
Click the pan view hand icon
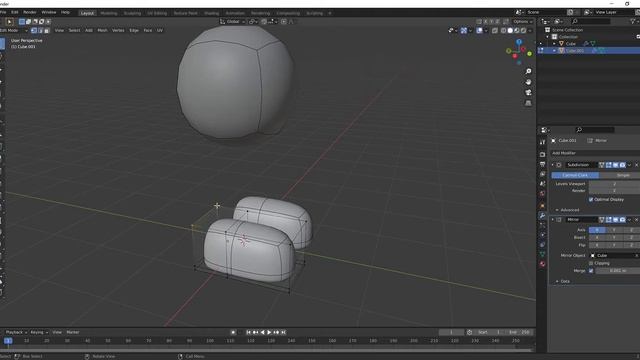528,82
